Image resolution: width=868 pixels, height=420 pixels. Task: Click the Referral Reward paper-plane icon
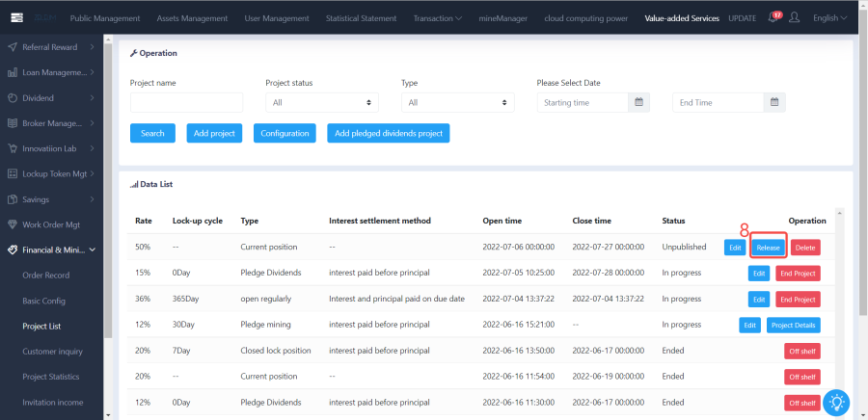click(x=13, y=47)
